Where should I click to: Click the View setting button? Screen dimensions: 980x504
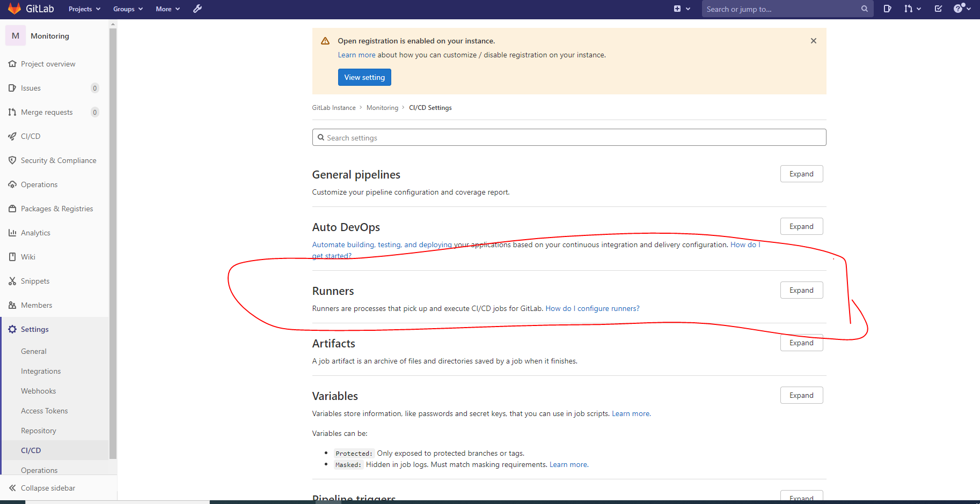point(364,77)
